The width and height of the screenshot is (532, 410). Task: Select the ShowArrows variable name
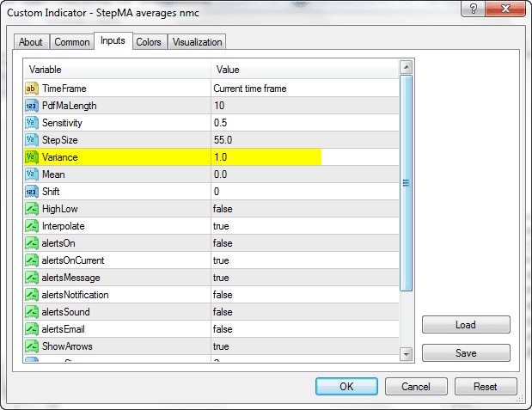(x=67, y=346)
